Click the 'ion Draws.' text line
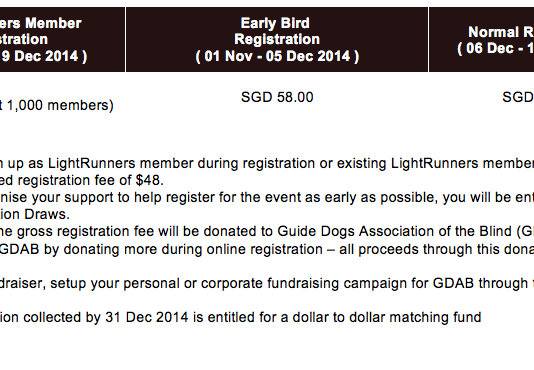This screenshot has height=370, width=534. [34, 215]
